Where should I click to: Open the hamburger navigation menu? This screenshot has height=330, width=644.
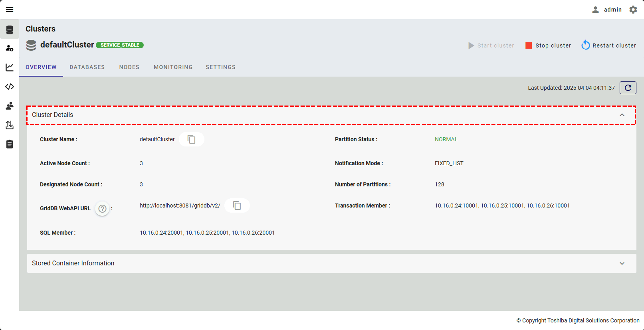point(10,10)
